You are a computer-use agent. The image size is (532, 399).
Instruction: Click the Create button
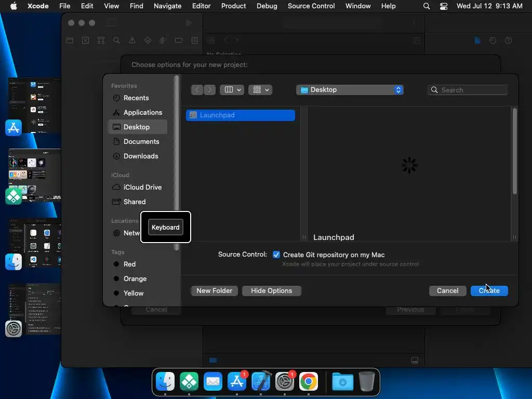489,291
